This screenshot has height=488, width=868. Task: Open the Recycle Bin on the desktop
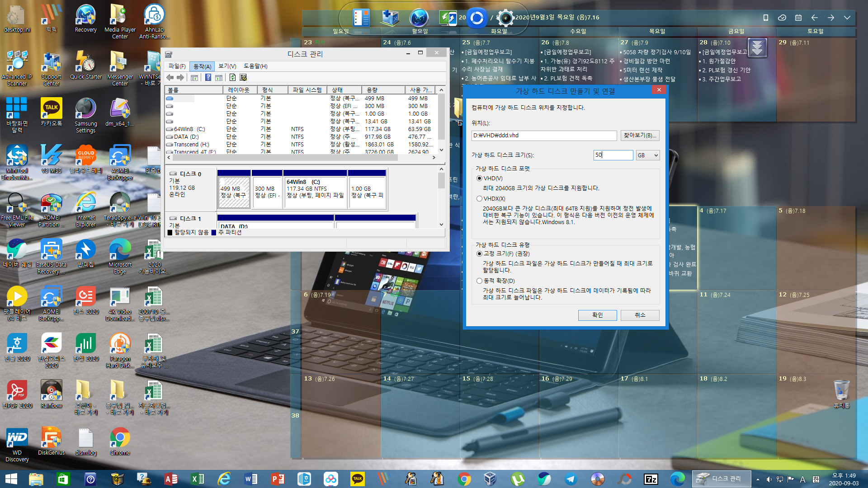[841, 394]
